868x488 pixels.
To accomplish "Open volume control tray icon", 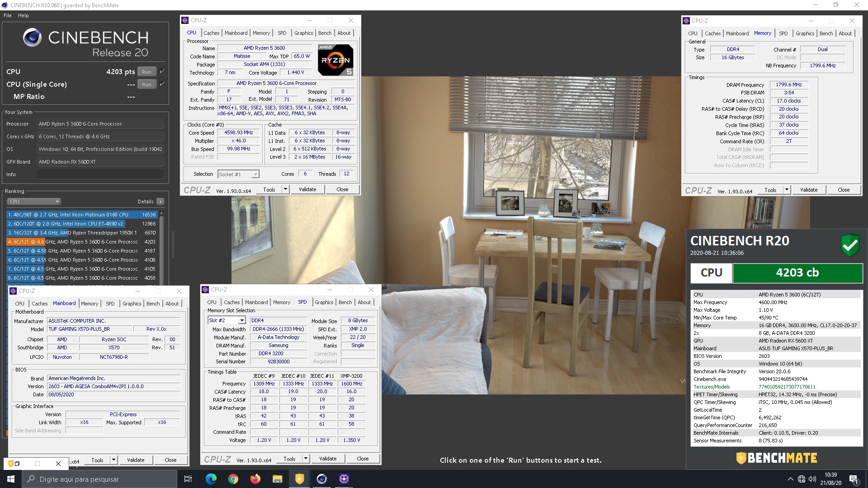I will [x=812, y=479].
